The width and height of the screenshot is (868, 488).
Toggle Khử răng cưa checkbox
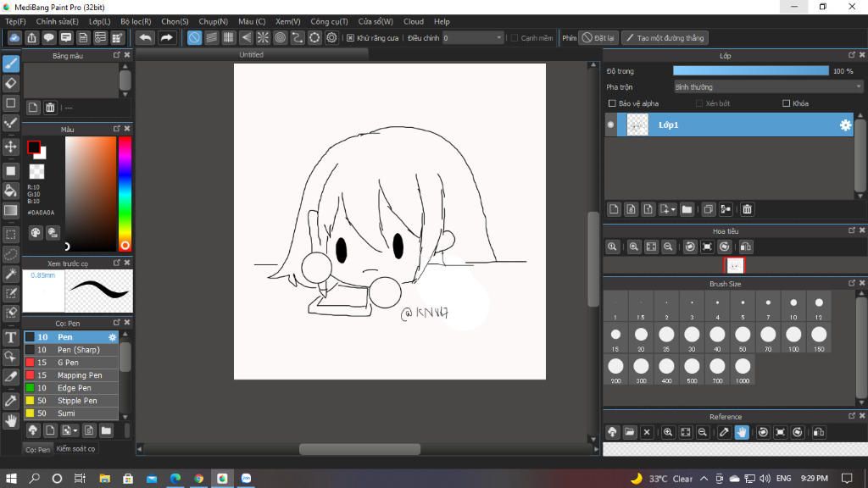pos(350,37)
